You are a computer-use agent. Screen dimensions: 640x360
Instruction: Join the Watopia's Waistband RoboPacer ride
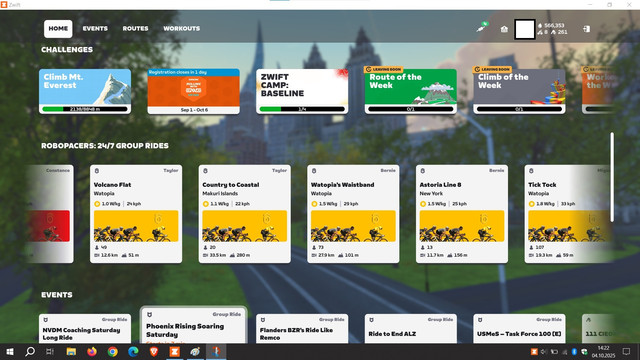tap(353, 214)
